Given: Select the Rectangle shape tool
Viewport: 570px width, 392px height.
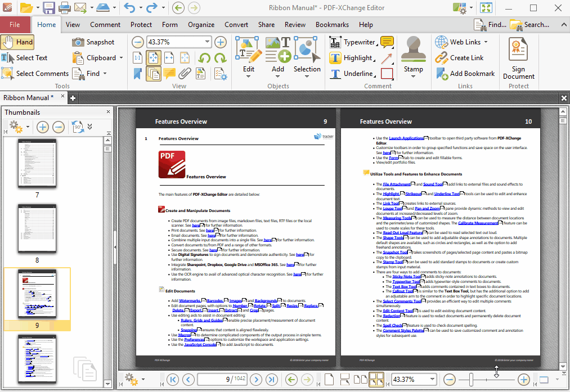Looking at the screenshot, I should 387,73.
